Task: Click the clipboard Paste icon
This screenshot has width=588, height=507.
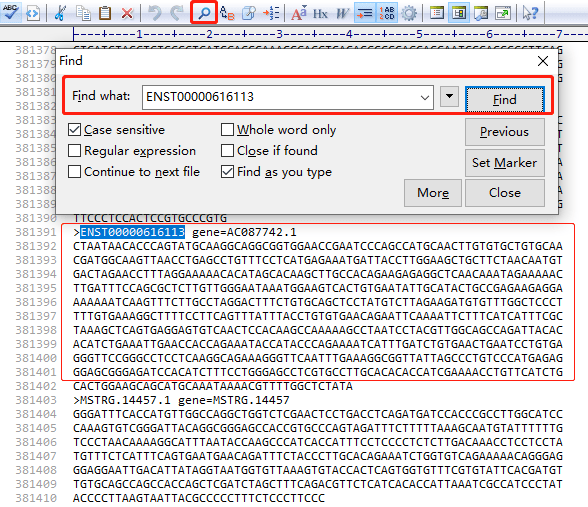Action: click(x=105, y=14)
